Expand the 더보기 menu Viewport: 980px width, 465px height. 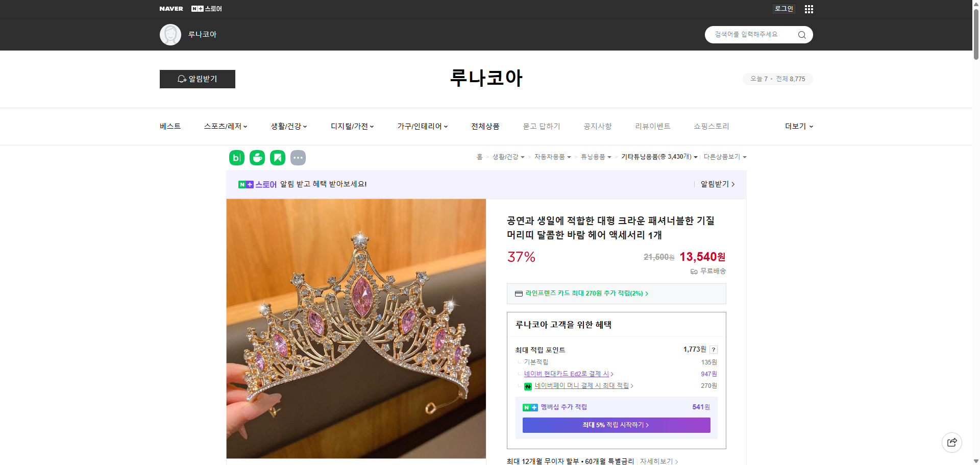[x=798, y=126]
